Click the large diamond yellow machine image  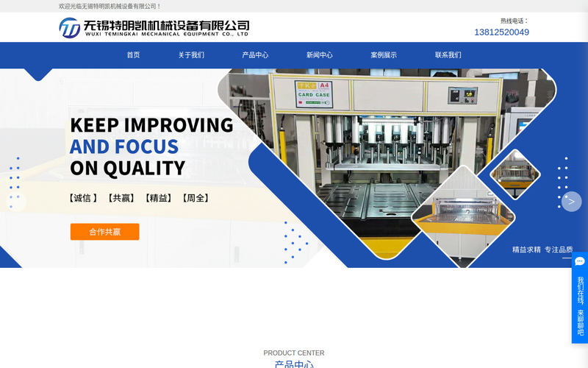pos(463,216)
